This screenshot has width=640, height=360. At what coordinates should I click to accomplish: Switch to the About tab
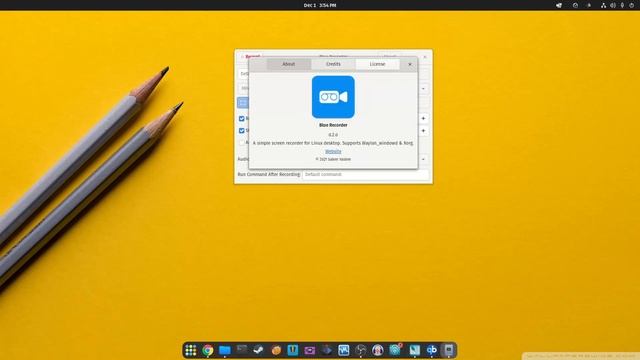(289, 64)
